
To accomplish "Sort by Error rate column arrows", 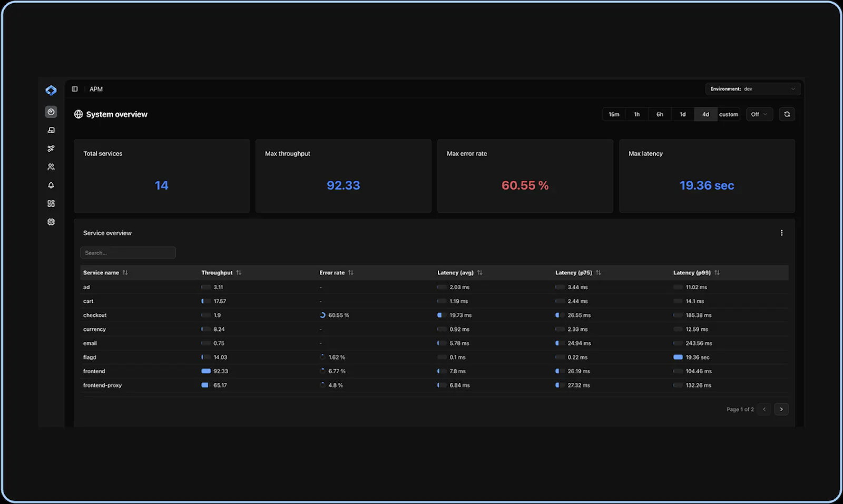I will (x=350, y=273).
